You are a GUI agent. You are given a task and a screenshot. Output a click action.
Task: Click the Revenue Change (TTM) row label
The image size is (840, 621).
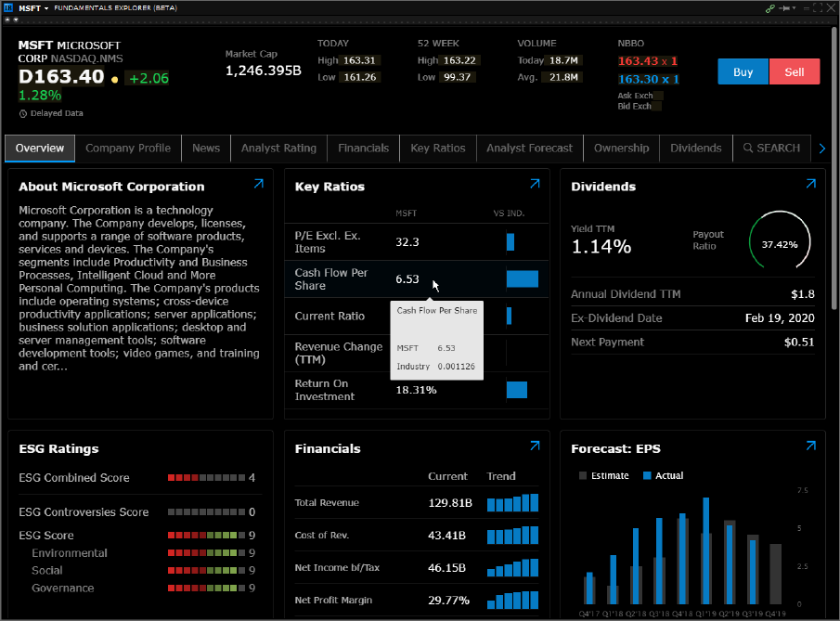pyautogui.click(x=339, y=353)
